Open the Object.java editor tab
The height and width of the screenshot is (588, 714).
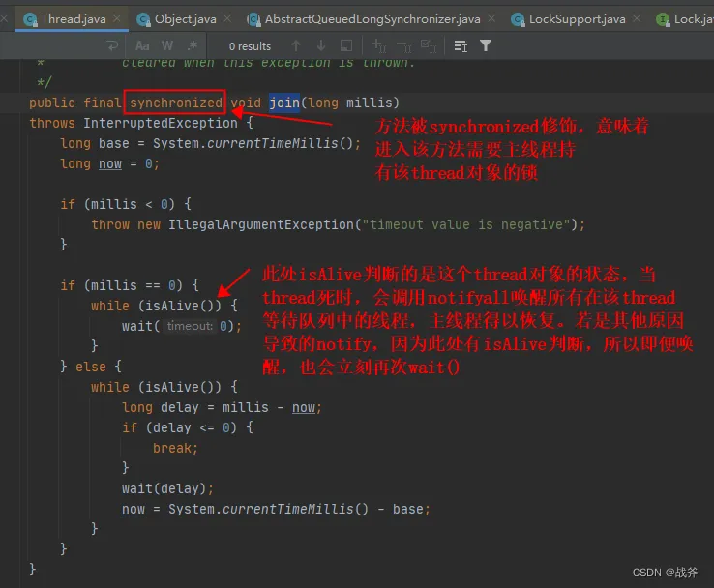pos(186,19)
